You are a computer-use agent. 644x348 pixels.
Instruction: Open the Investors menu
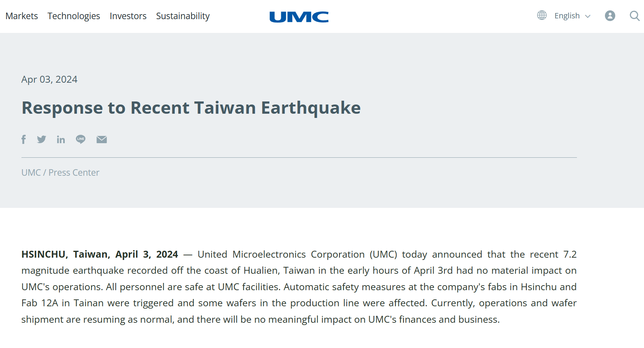[128, 16]
